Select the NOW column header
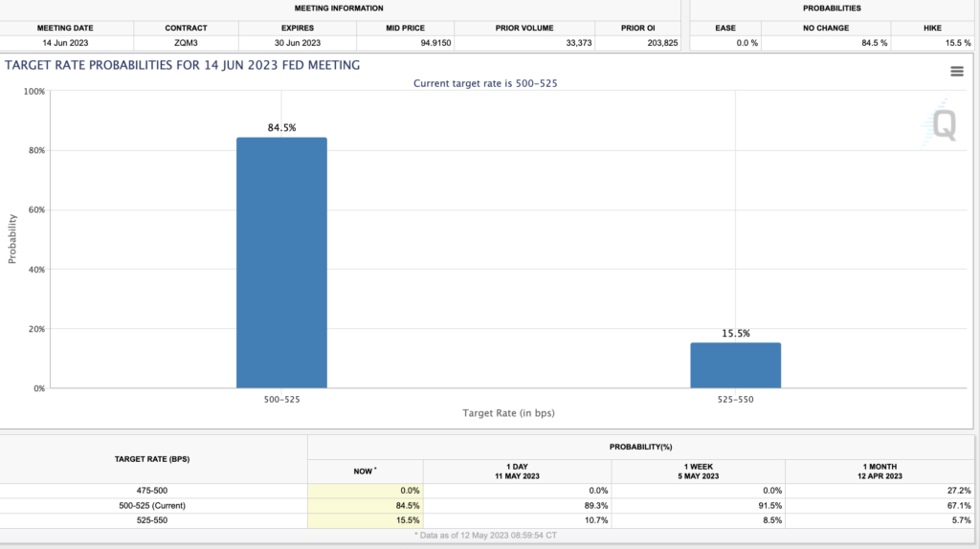Image resolution: width=980 pixels, height=549 pixels. (365, 472)
